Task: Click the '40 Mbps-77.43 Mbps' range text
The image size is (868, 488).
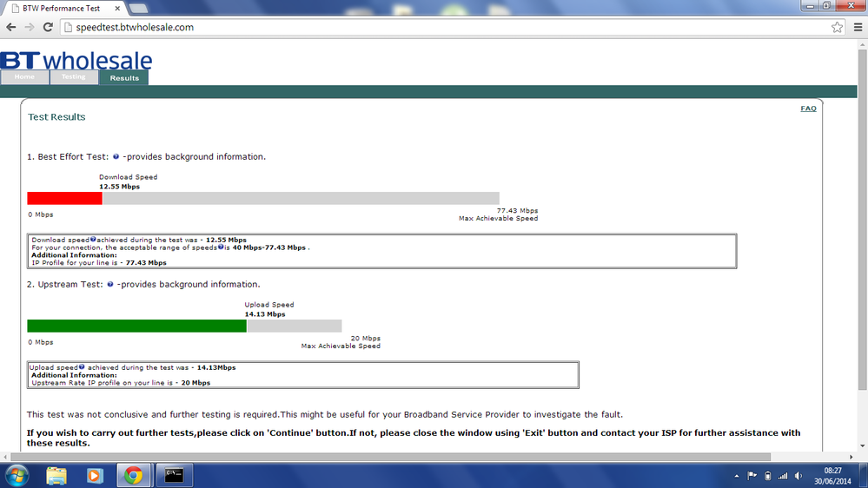Action: pos(269,247)
